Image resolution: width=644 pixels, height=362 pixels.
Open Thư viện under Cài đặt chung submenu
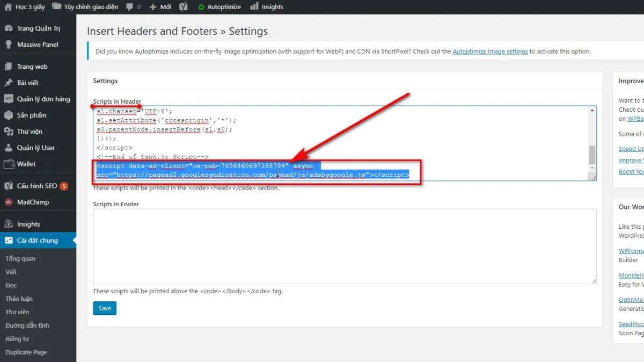(17, 312)
